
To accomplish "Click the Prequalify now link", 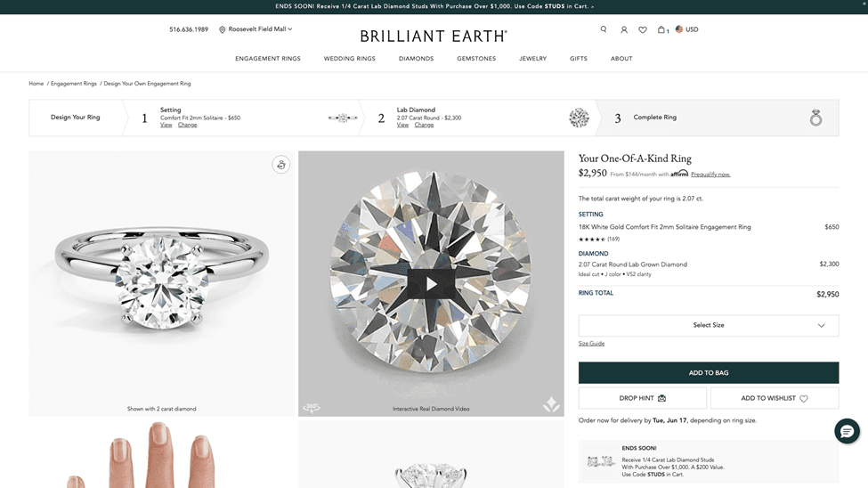I will [710, 175].
